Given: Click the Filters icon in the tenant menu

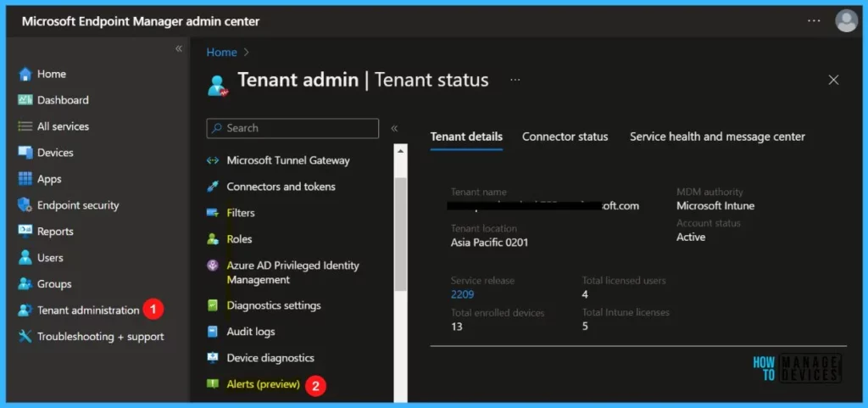Looking at the screenshot, I should [x=213, y=213].
